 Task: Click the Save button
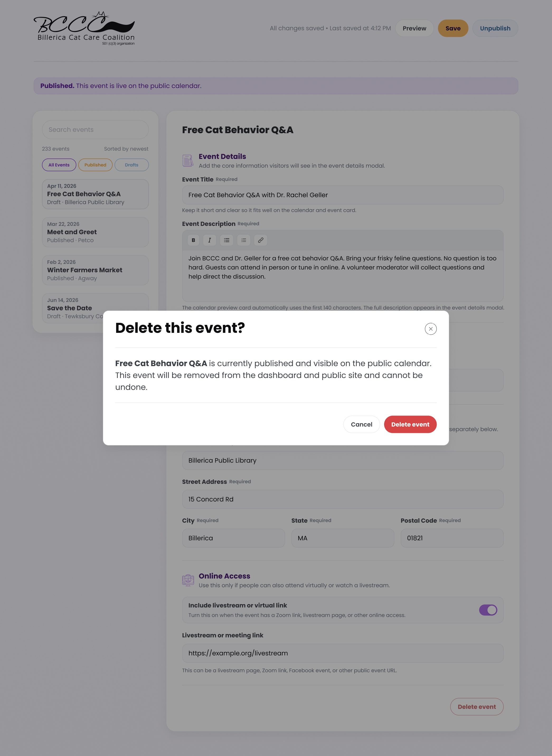pyautogui.click(x=453, y=28)
